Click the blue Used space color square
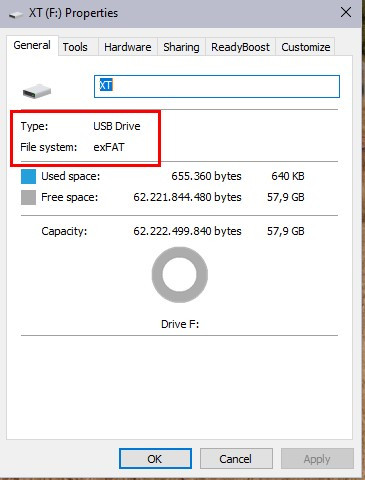365x480 pixels. point(28,176)
